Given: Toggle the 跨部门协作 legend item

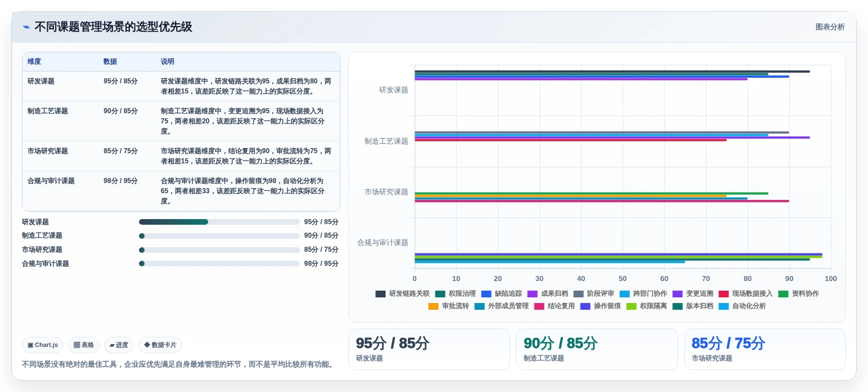Looking at the screenshot, I should 644,293.
